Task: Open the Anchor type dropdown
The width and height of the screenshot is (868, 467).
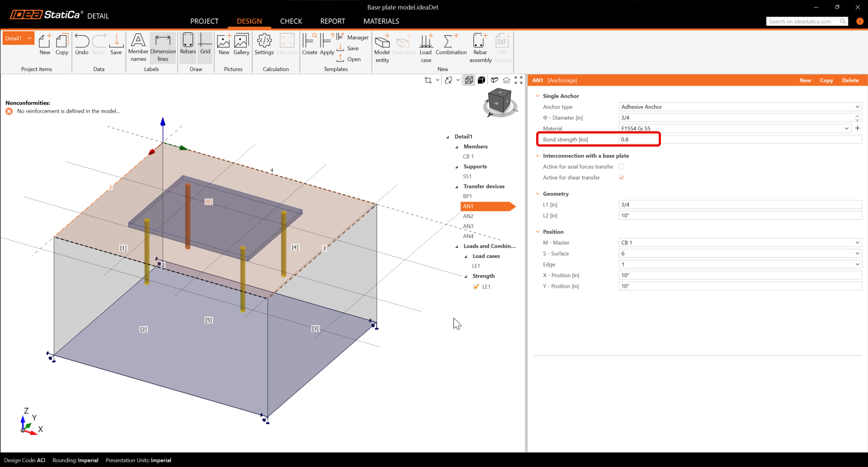Action: click(740, 107)
